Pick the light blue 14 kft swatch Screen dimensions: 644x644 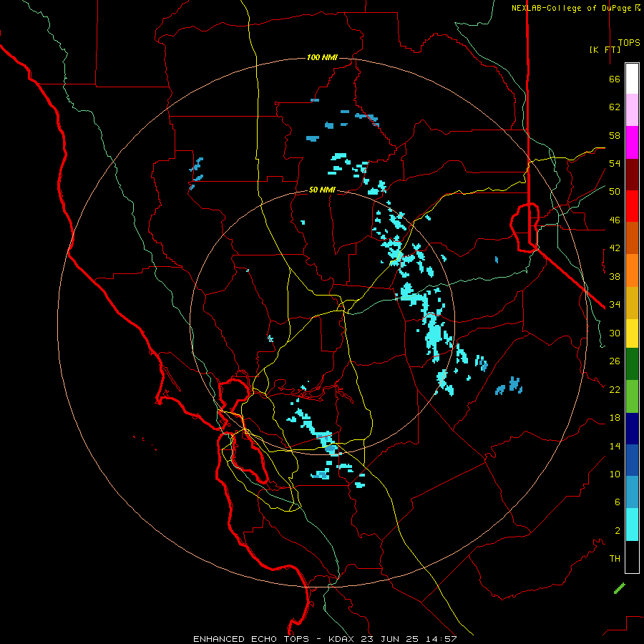click(632, 492)
